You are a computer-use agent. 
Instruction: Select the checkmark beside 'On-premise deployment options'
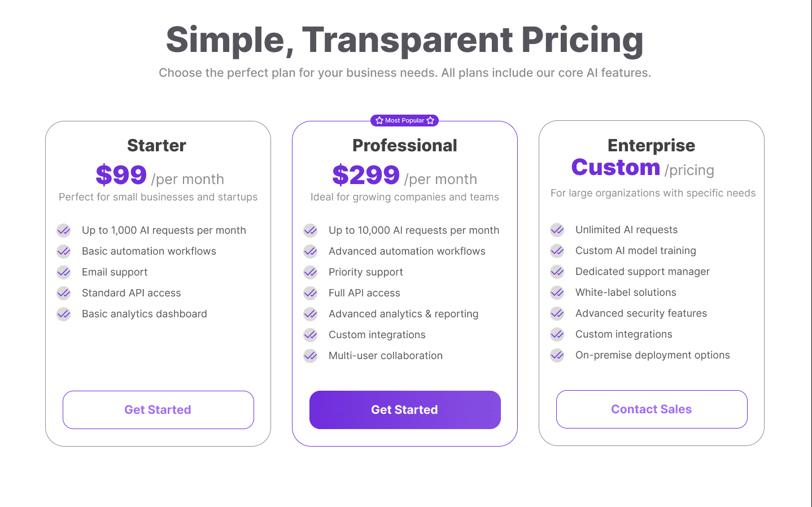557,355
